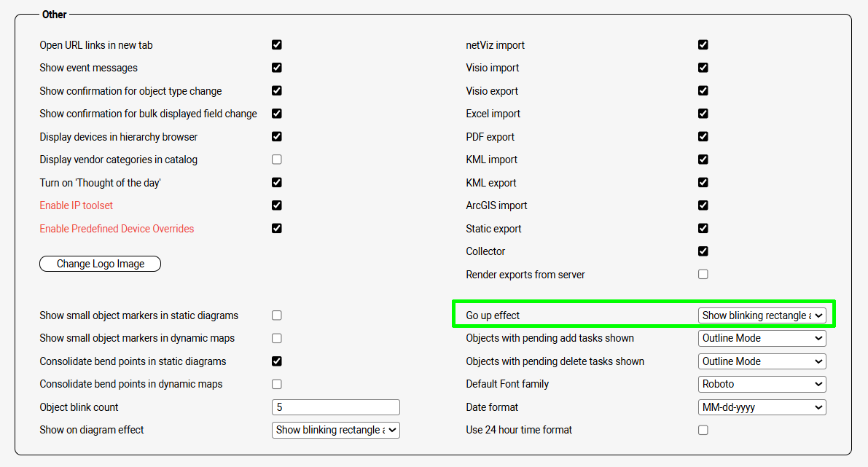Uncheck Open URL links in new tab
The image size is (868, 467).
pos(277,44)
